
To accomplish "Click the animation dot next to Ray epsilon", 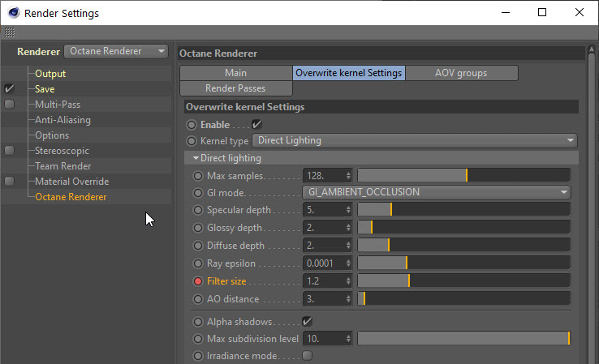I will (198, 263).
